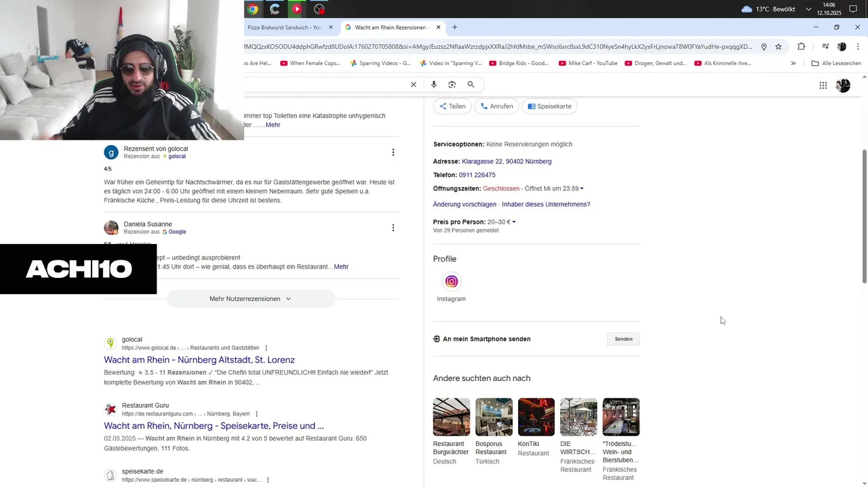
Task: Expand Daniela Susanne review with Mehr
Action: 341,267
